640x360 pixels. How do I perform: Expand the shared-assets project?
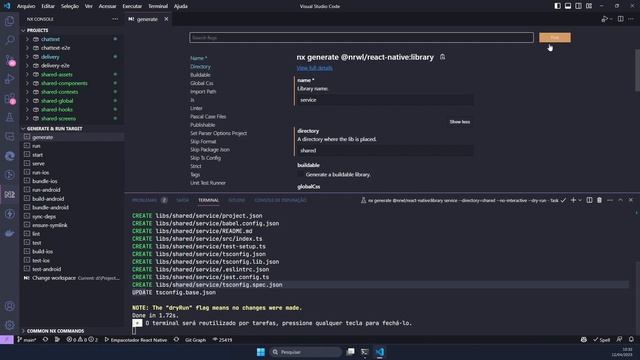click(28, 74)
